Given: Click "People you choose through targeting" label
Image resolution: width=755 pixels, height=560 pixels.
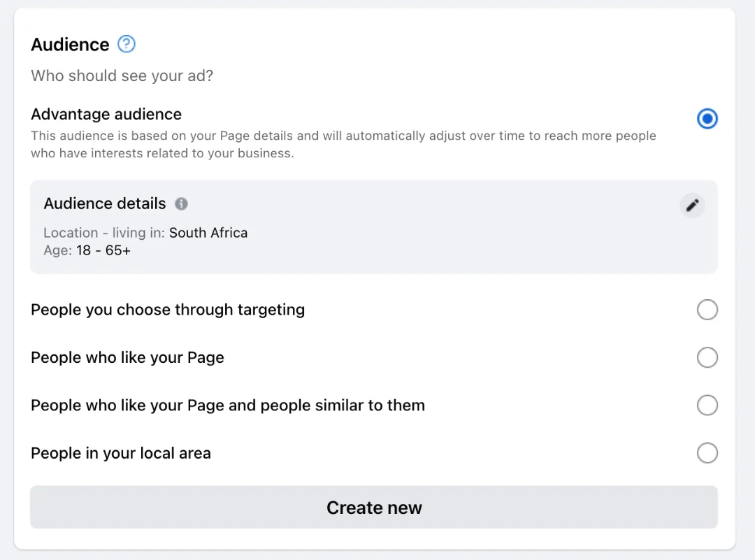Looking at the screenshot, I should click(x=168, y=310).
